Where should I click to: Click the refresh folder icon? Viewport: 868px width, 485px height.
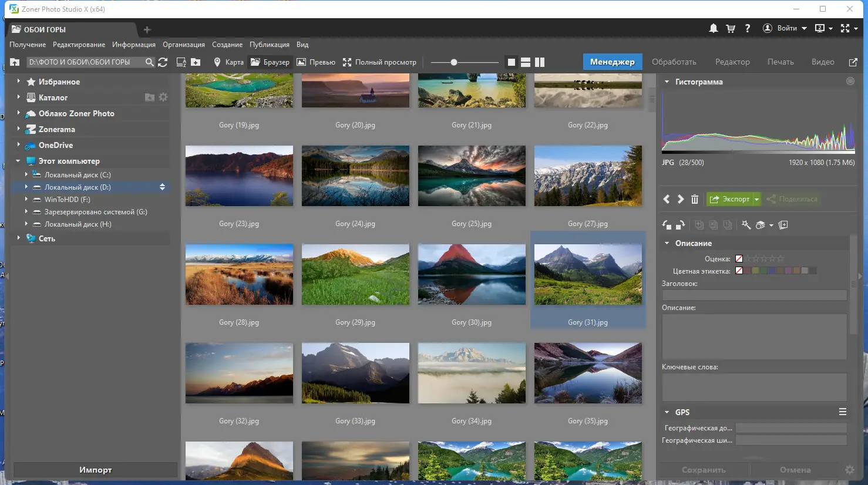(x=163, y=62)
